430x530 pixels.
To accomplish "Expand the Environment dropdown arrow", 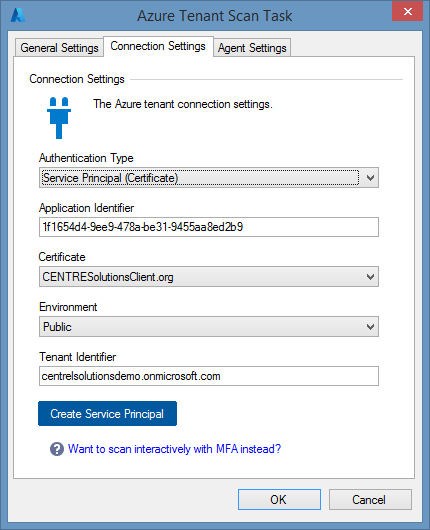I will tap(370, 327).
